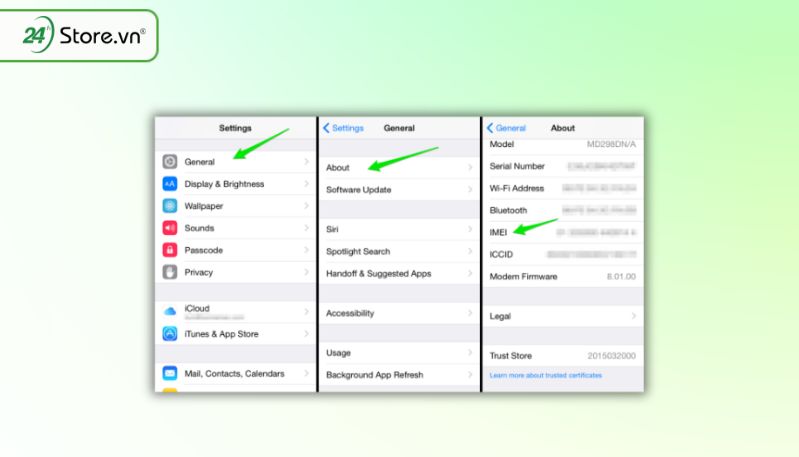This screenshot has width=799, height=457.
Task: Tap the IMEI row
Action: click(563, 232)
